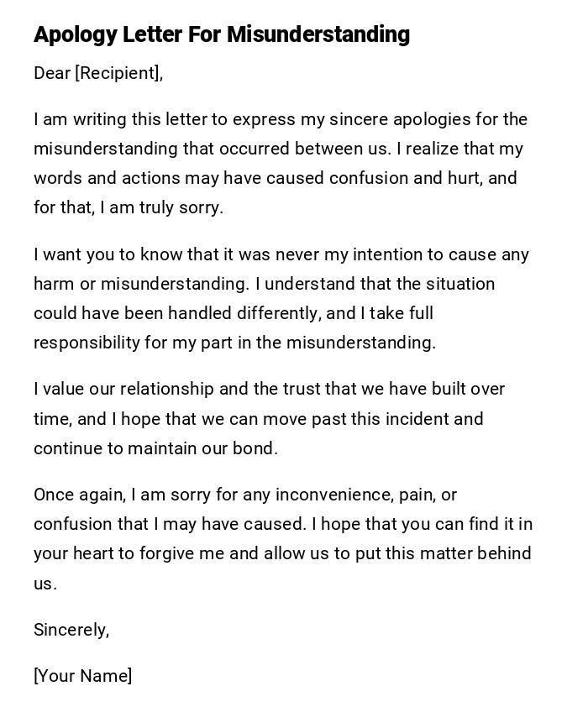The width and height of the screenshot is (588, 728).
Task: Click the word 'Dear' in the salutation
Action: pos(52,73)
